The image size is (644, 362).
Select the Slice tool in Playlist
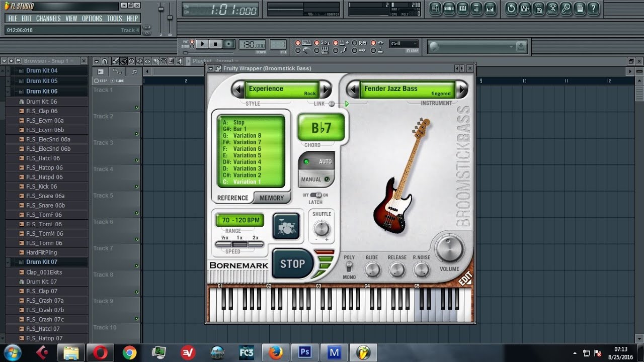pyautogui.click(x=155, y=61)
